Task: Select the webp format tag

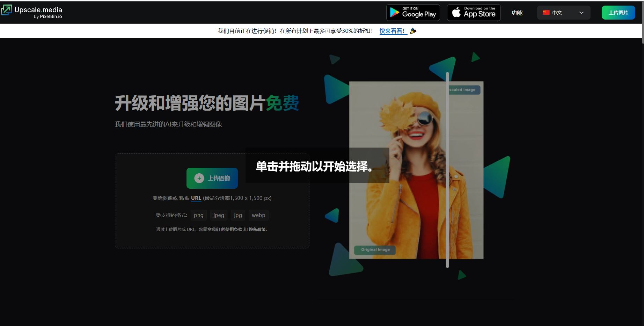Action: [x=258, y=215]
